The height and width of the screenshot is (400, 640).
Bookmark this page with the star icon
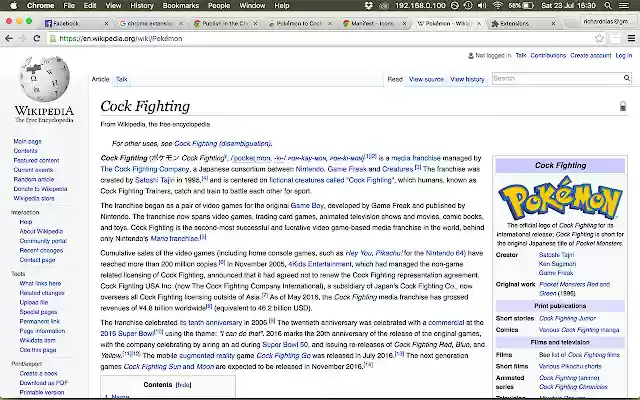599,38
